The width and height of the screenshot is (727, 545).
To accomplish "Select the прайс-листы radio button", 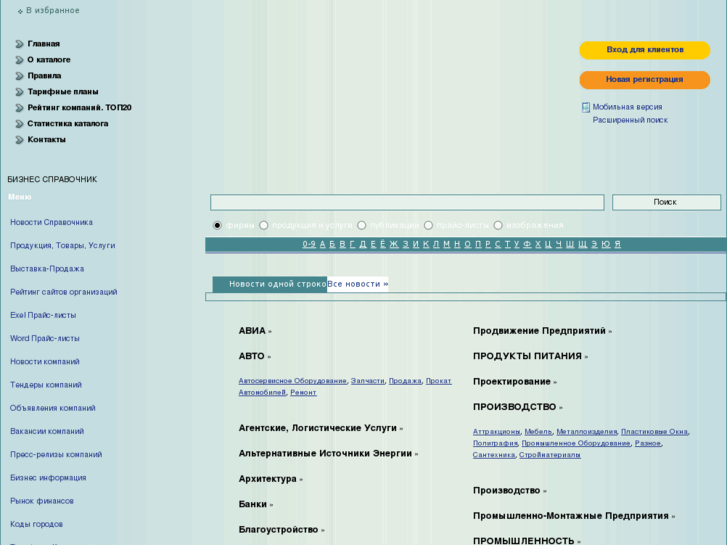I will pos(428,225).
